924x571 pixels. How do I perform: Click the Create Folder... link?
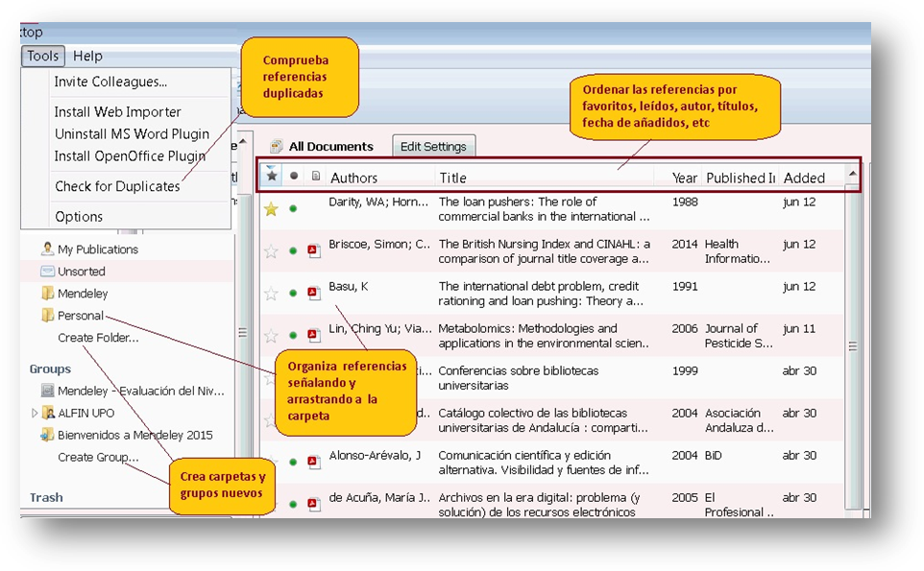98,338
